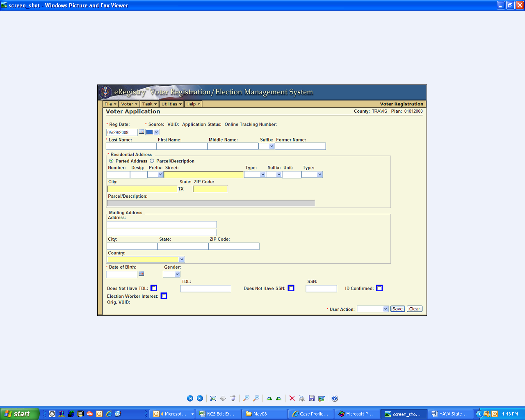Open the street Type dropdown after Street field
The height and width of the screenshot is (420, 525).
255,174
